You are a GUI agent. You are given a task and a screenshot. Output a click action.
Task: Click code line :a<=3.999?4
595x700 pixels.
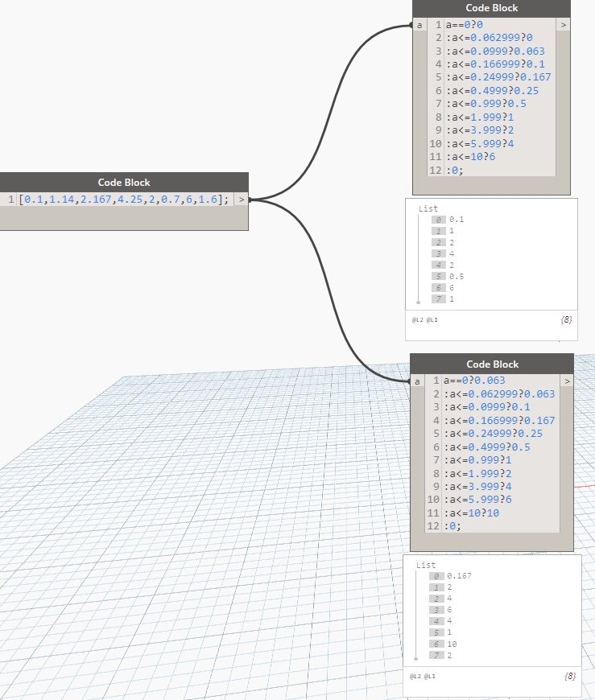tap(477, 487)
